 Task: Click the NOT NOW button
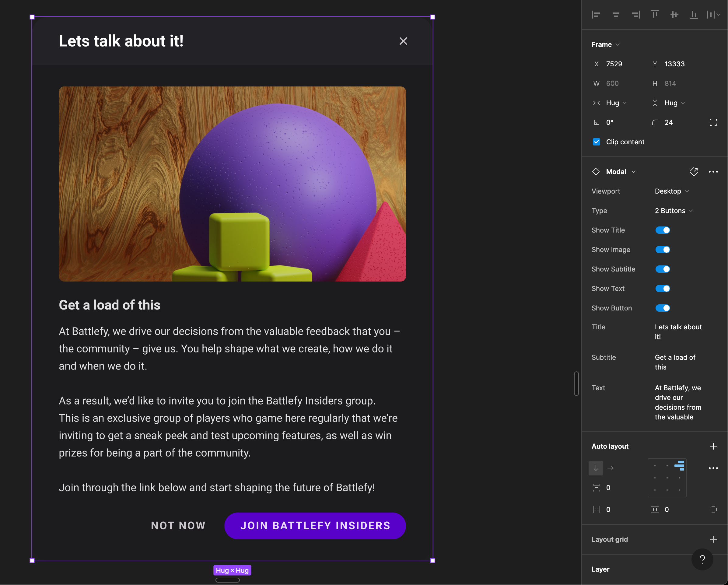178,526
